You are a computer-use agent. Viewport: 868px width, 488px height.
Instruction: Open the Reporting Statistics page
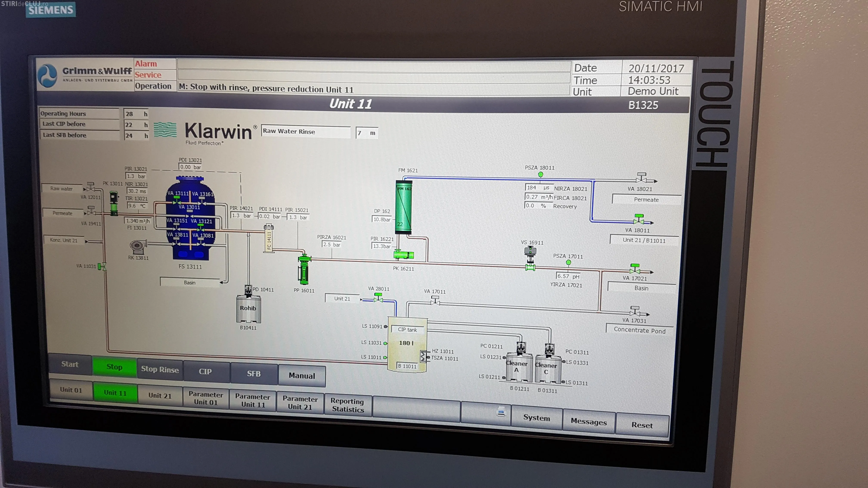tap(347, 405)
